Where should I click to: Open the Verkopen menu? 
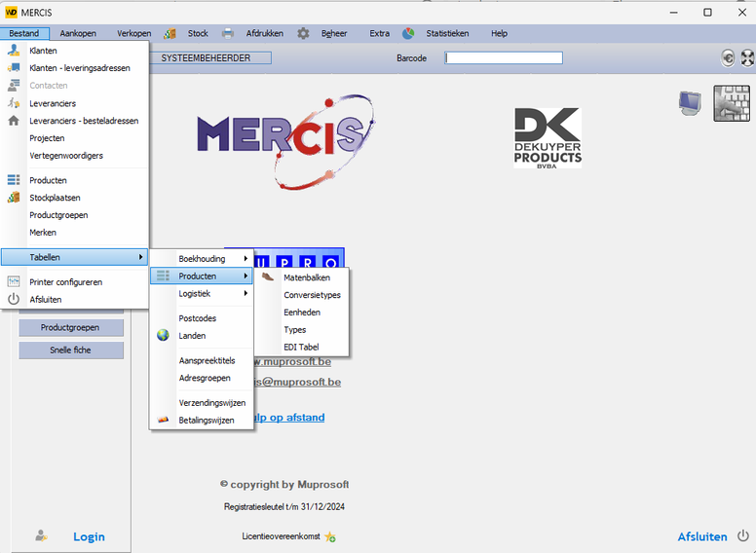pos(134,33)
